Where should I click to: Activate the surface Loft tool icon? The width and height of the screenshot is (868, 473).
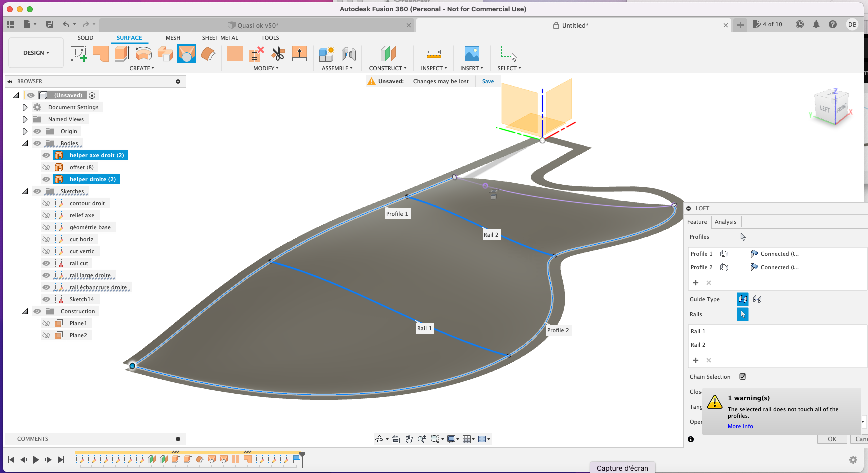pyautogui.click(x=186, y=53)
